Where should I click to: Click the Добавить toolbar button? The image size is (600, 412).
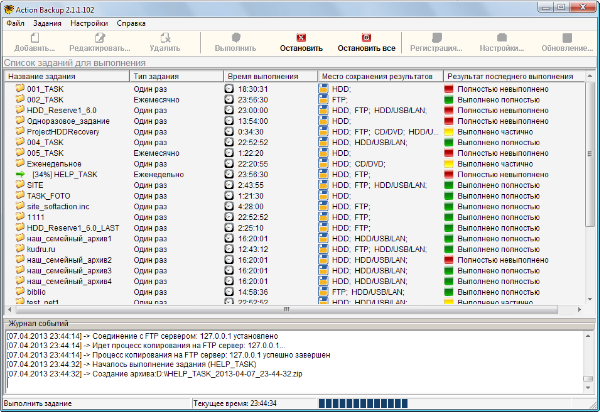click(35, 42)
